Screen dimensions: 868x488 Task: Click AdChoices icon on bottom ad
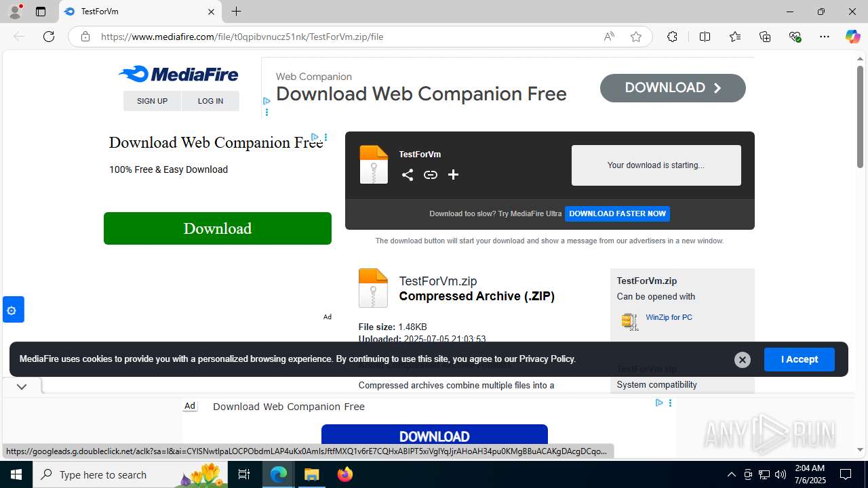[659, 403]
